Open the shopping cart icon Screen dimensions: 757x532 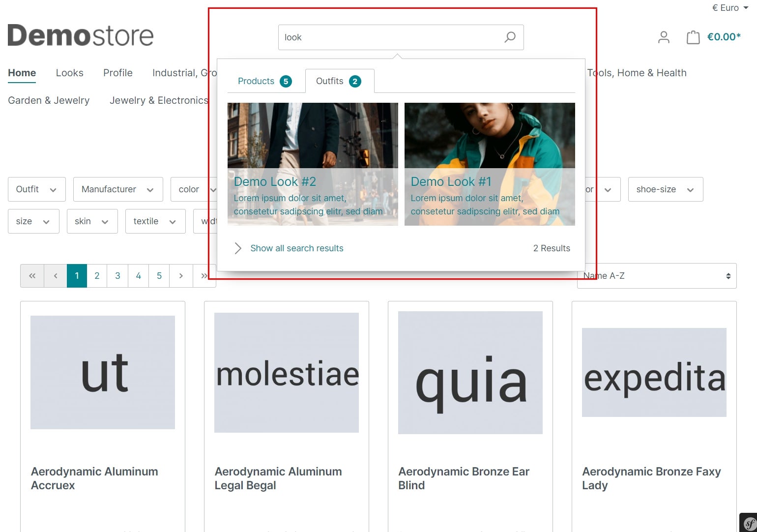[693, 37]
